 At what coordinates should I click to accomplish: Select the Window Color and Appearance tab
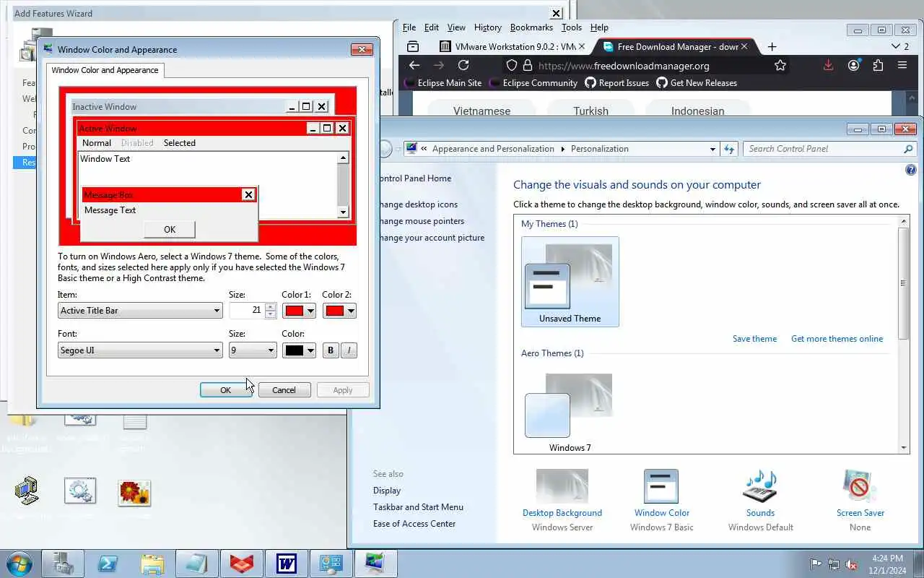(x=105, y=70)
